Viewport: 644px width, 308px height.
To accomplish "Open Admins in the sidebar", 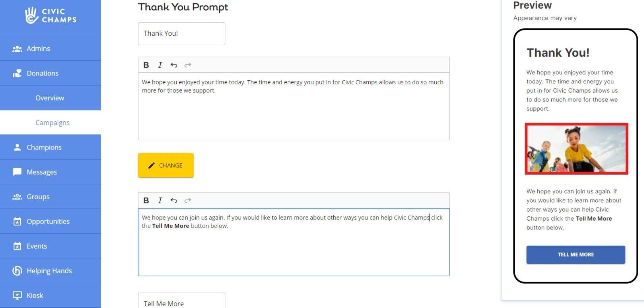I will pos(38,49).
